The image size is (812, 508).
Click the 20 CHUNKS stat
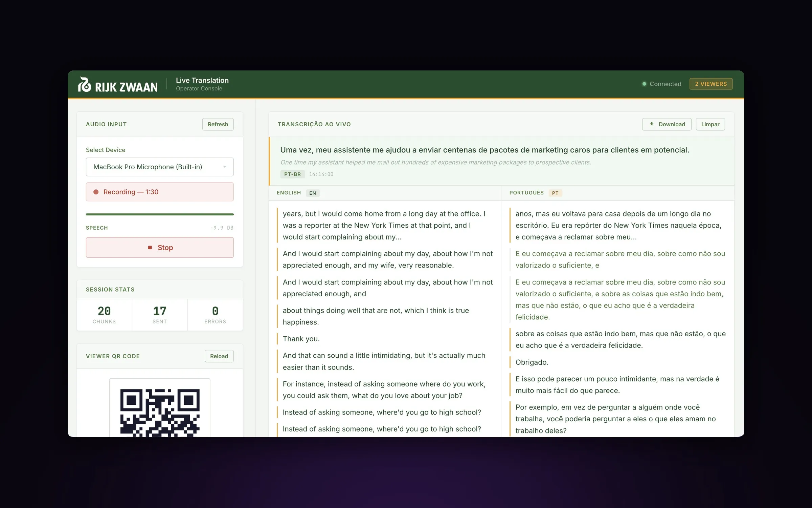(x=104, y=315)
